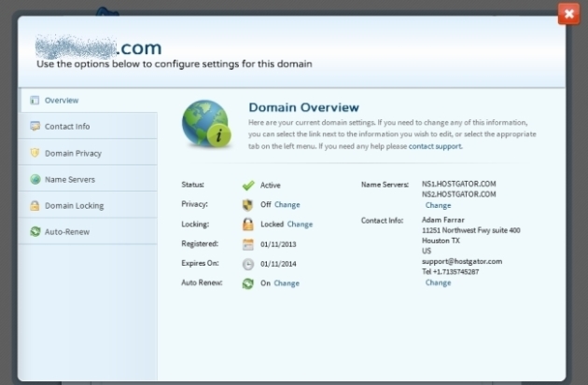Click the clock icon beside Expires On
588x385 pixels.
248,264
